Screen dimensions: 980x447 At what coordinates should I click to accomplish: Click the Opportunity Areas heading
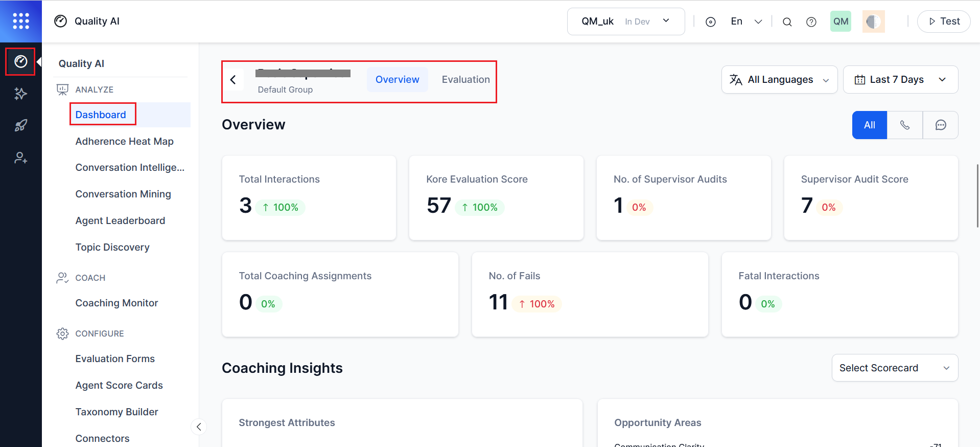[x=658, y=422]
